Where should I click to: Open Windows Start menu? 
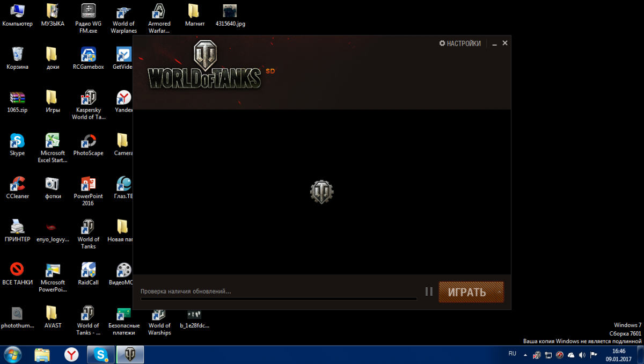pyautogui.click(x=12, y=354)
